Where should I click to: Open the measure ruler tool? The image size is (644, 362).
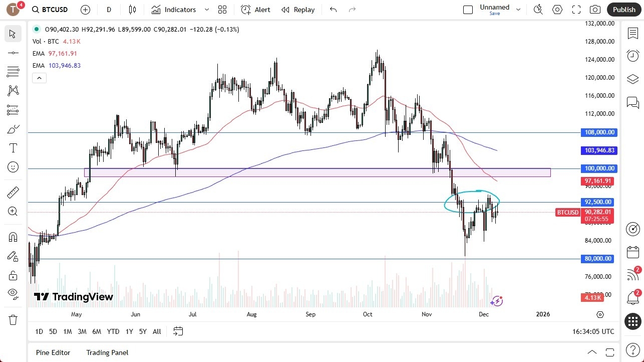13,192
